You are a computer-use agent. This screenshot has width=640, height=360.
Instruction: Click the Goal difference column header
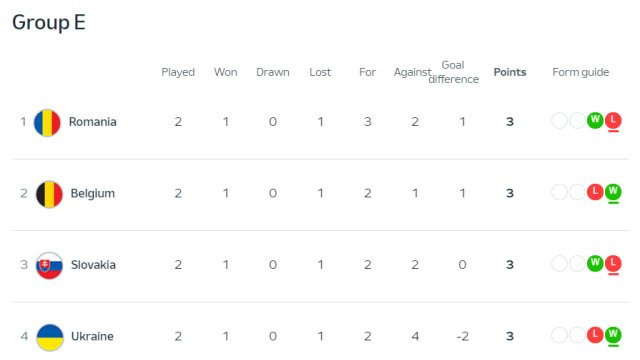click(453, 72)
